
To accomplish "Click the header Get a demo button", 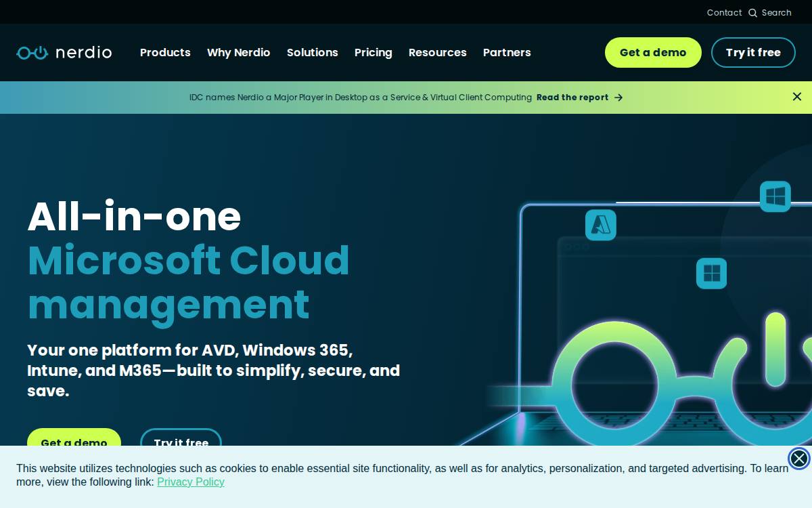I will tap(653, 52).
